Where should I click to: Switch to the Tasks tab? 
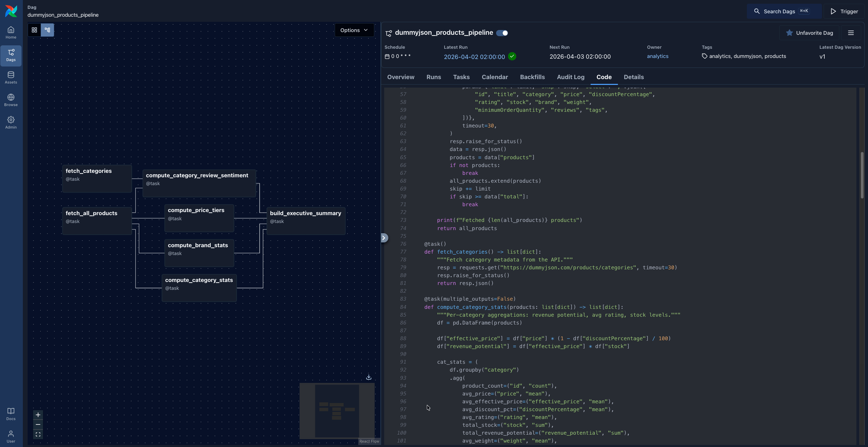point(461,77)
